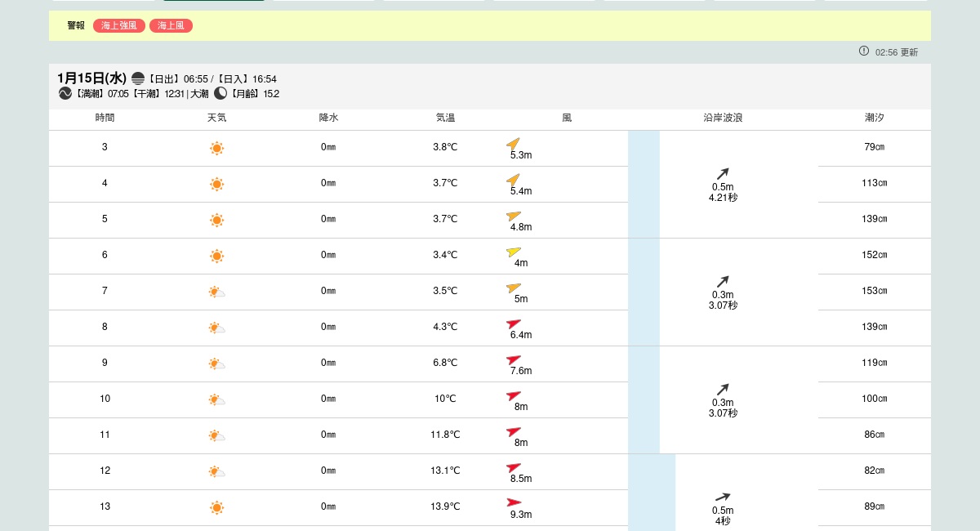This screenshot has width=980, height=531.
Task: Click the yellow wind arrow for 4m
Action: point(513,252)
